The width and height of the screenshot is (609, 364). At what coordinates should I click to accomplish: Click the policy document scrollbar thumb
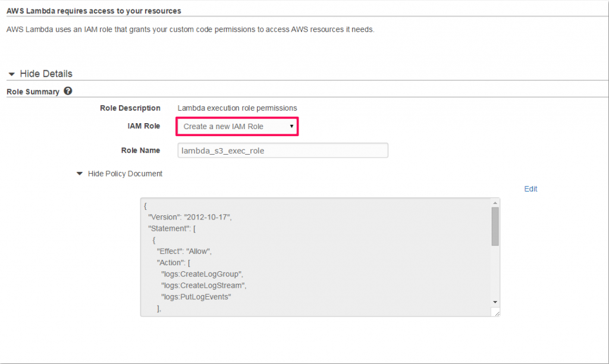pos(495,227)
